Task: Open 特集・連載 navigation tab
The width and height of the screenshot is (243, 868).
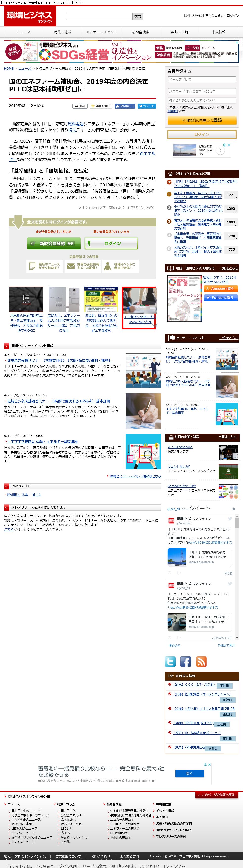Action: click(x=63, y=32)
